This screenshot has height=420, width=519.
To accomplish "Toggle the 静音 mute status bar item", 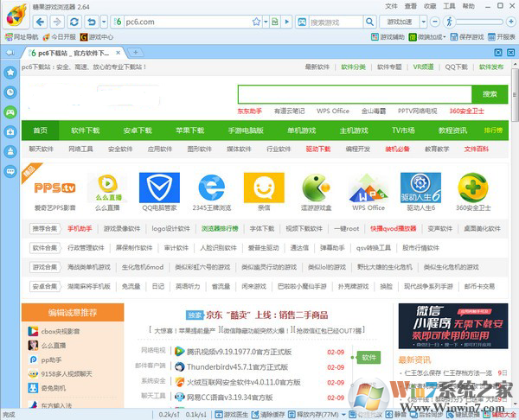I will 396,415.
